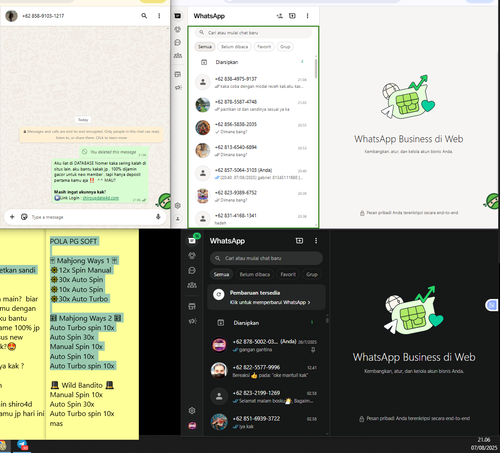500x453 pixels.
Task: Select the Chats icon in the dark window sidebar
Action: click(x=192, y=240)
